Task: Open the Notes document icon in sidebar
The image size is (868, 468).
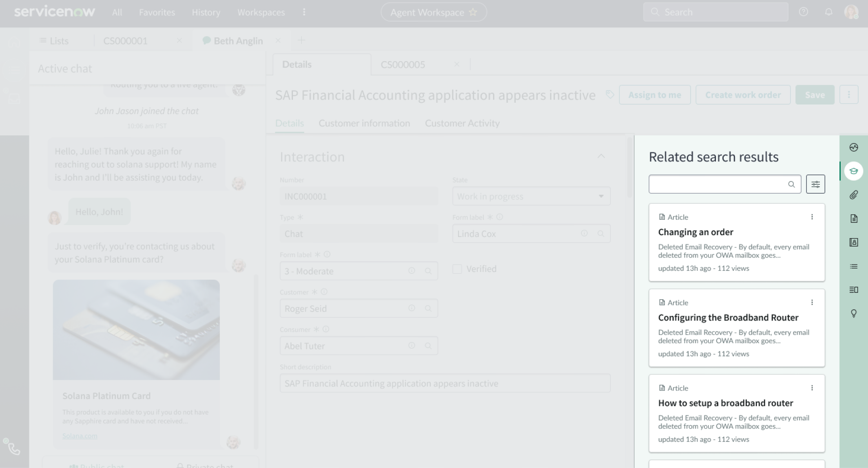Action: 854,219
